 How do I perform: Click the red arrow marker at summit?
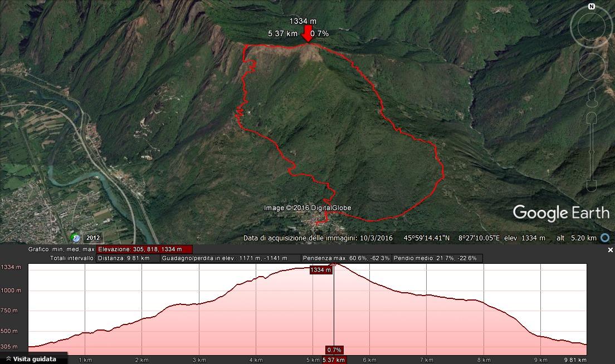(x=307, y=34)
